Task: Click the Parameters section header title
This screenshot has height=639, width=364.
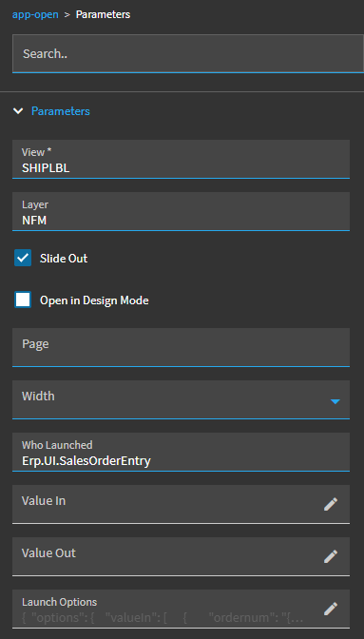Action: (x=61, y=111)
